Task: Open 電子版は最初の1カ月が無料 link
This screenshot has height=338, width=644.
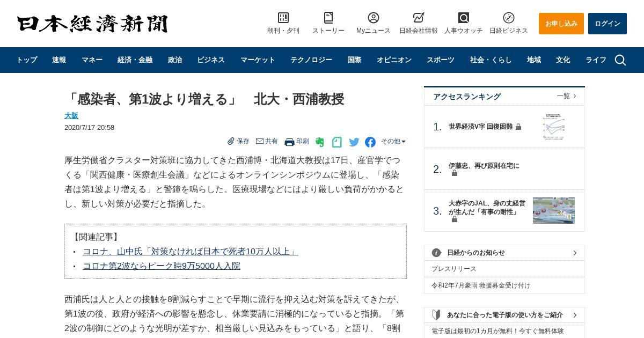Action: click(x=497, y=331)
